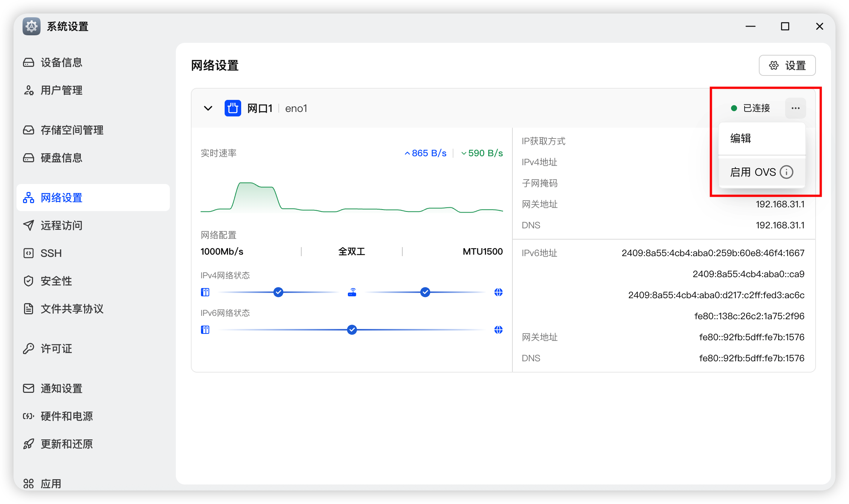The image size is (849, 504).
Task: Click the 设置 button at top right
Action: 787,65
